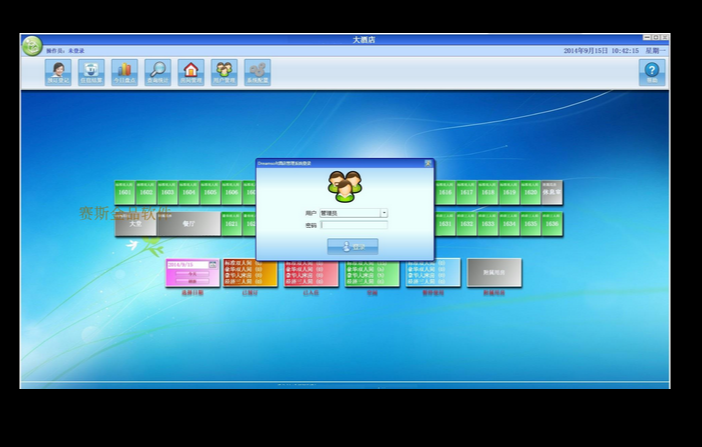
Task: Select room 1601 tile
Action: click(x=125, y=193)
